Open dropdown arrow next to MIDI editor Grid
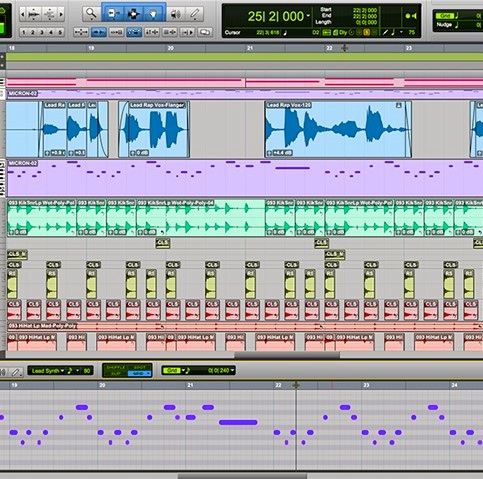483x479 pixels. coord(183,370)
